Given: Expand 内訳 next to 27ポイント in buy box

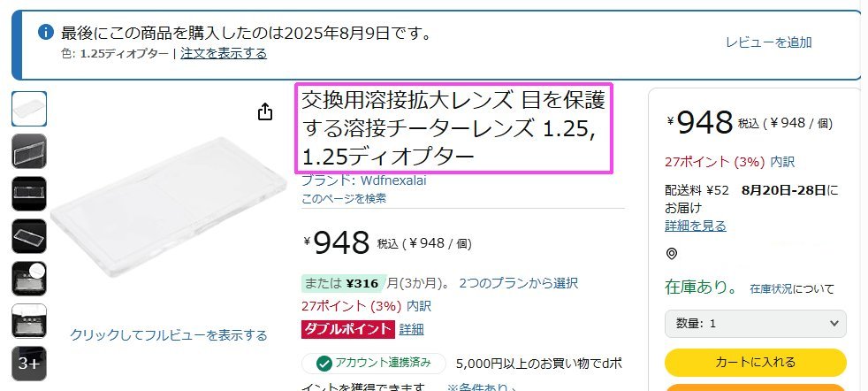Looking at the screenshot, I should pyautogui.click(x=783, y=162).
